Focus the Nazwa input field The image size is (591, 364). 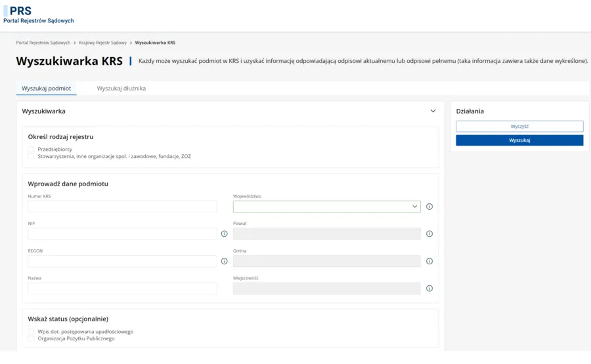(x=122, y=289)
